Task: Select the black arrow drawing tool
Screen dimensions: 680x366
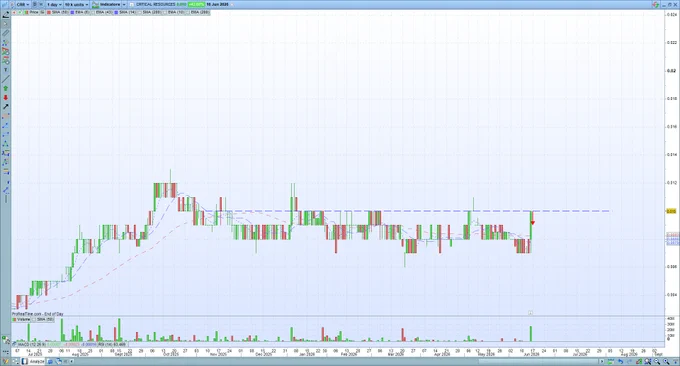Action: tap(6, 107)
